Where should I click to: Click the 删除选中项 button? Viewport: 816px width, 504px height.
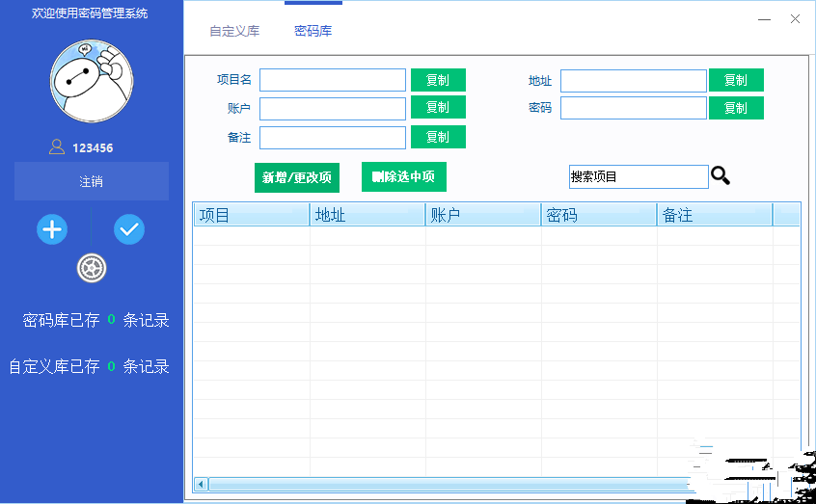[403, 176]
